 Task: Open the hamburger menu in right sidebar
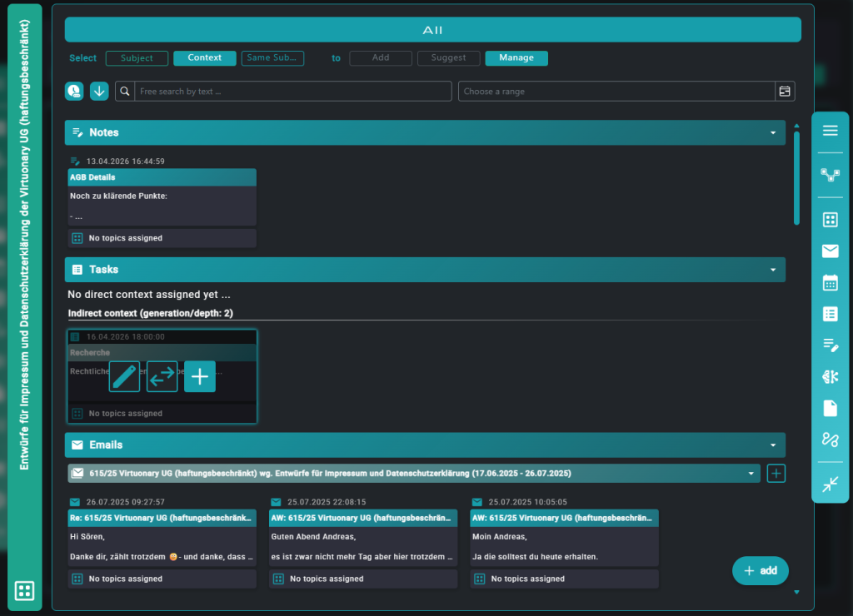830,131
